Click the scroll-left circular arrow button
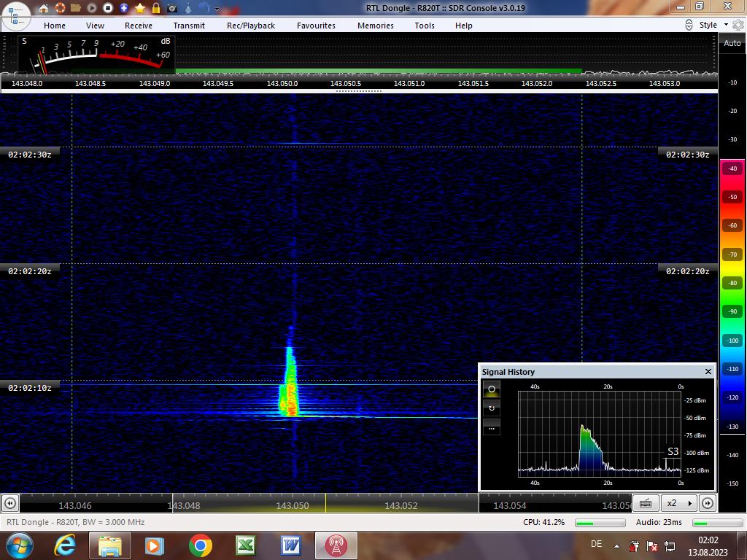This screenshot has width=747, height=560. click(x=10, y=503)
